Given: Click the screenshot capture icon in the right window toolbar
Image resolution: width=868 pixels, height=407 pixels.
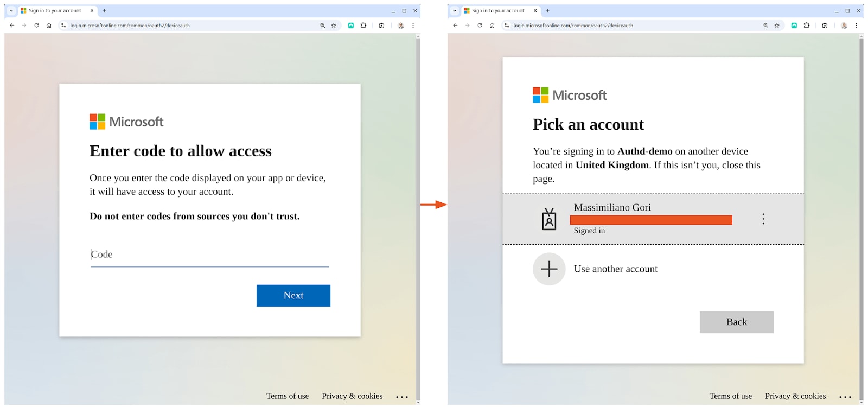Looking at the screenshot, I should [x=825, y=26].
